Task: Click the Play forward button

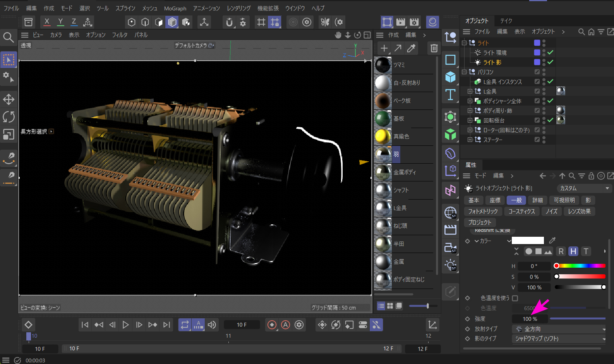Action: click(125, 325)
